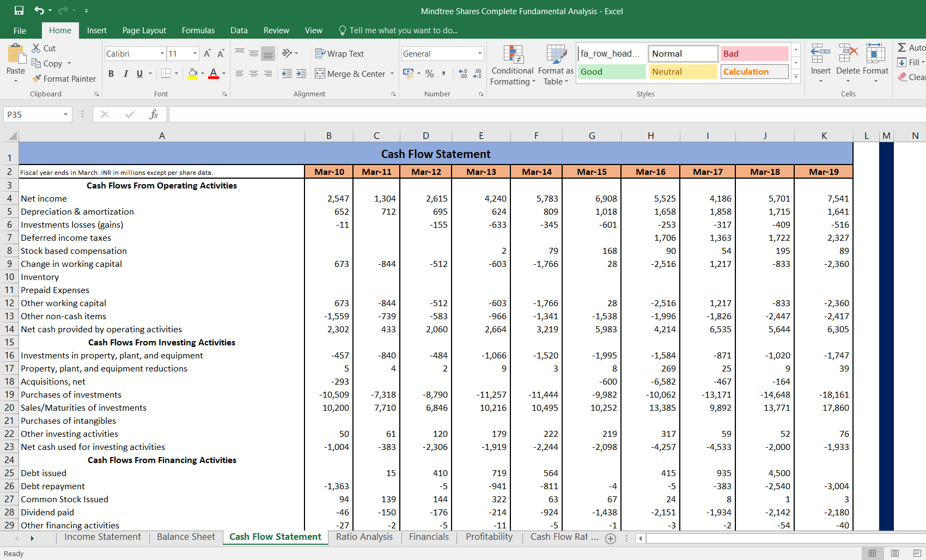Click the Insert Function fx icon
Image resolution: width=926 pixels, height=560 pixels.
154,114
